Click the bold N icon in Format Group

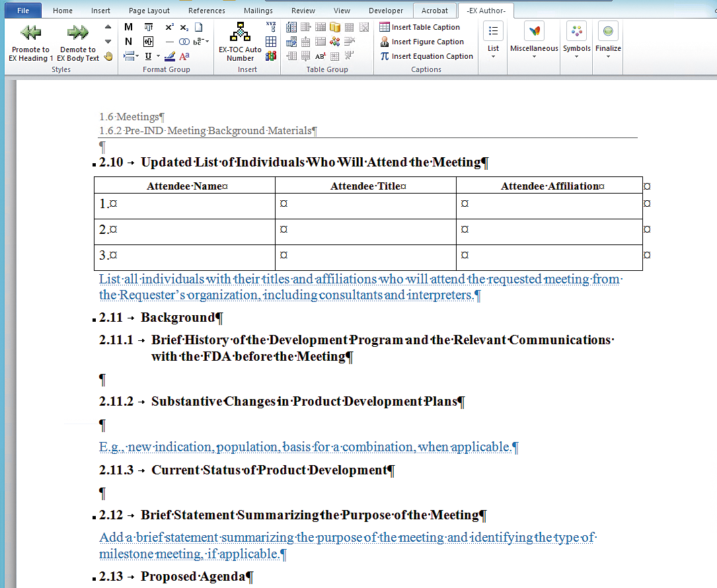point(128,42)
